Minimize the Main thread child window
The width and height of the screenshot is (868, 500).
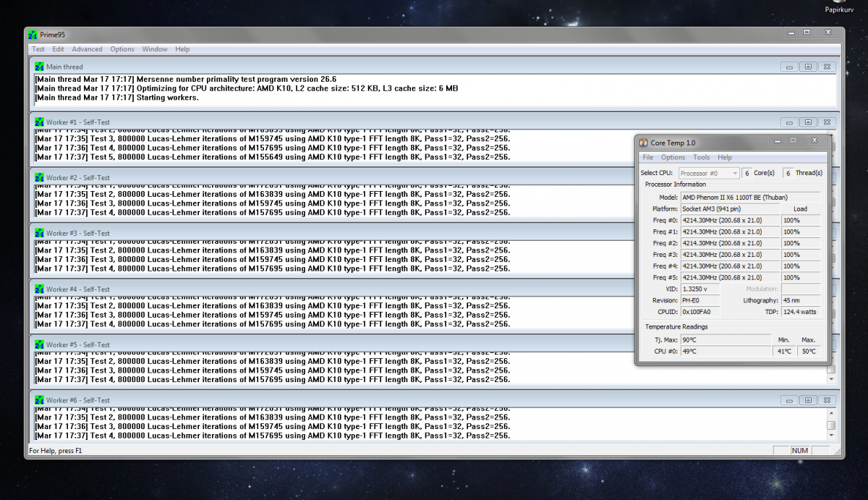point(789,67)
